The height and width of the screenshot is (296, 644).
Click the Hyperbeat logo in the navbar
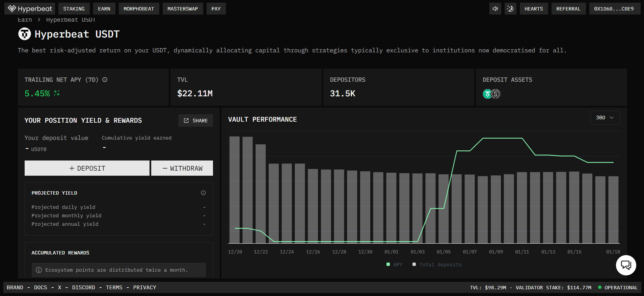(x=30, y=9)
